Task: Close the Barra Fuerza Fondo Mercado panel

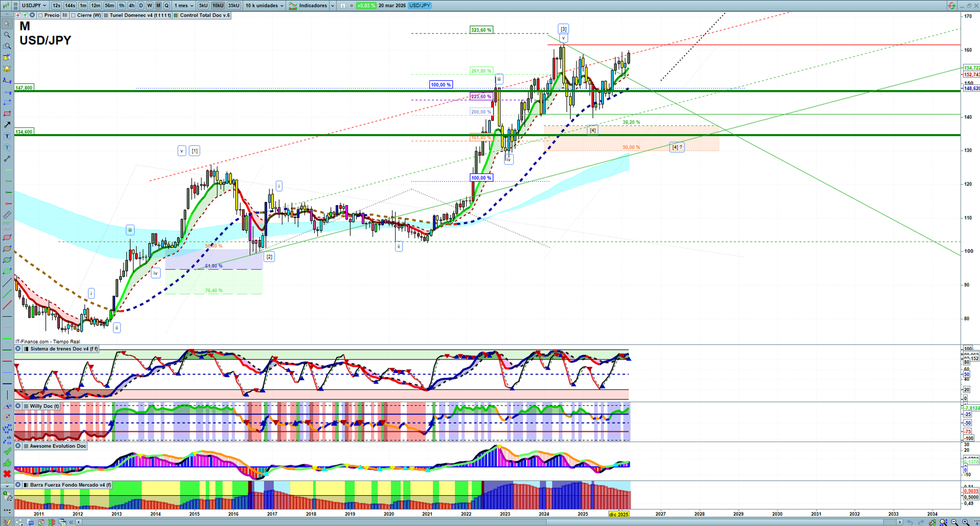Action: [x=18, y=484]
